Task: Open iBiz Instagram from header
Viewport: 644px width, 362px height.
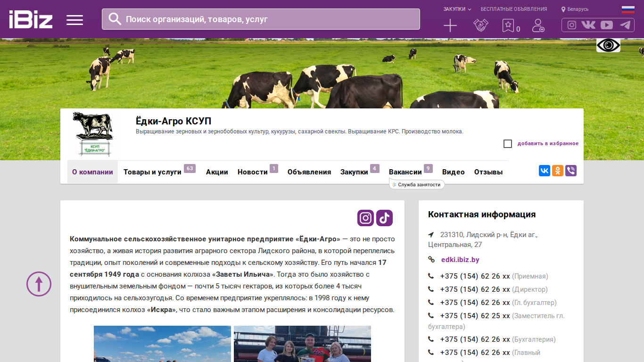Action: click(572, 25)
